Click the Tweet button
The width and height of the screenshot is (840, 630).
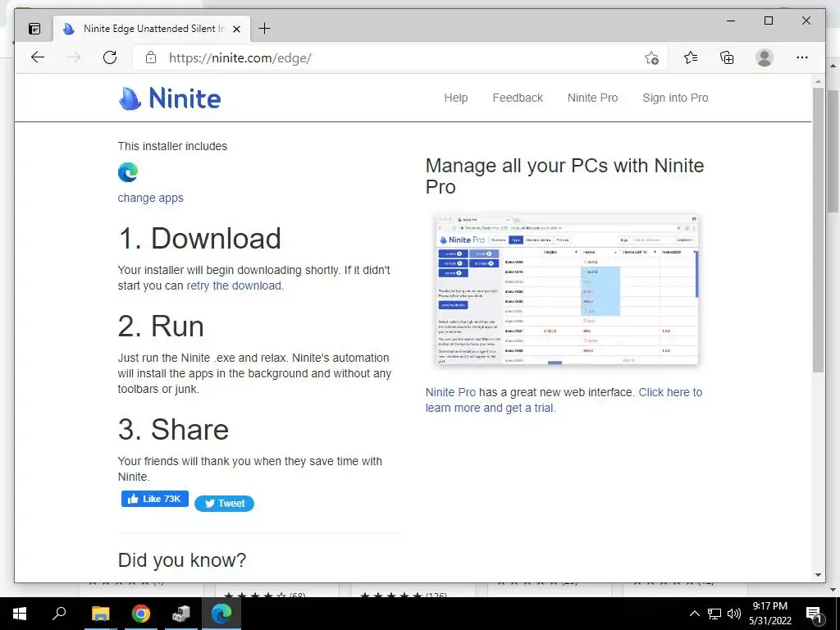[x=224, y=504]
